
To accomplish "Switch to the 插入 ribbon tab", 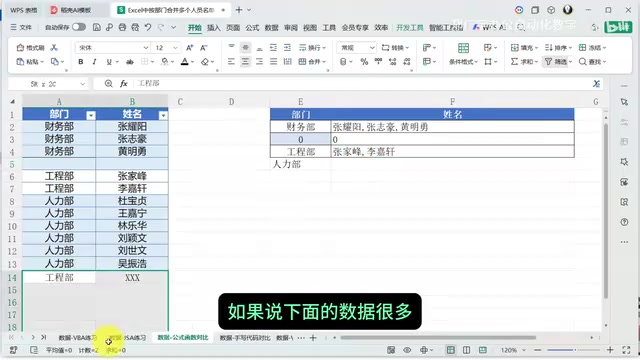I will [x=213, y=27].
